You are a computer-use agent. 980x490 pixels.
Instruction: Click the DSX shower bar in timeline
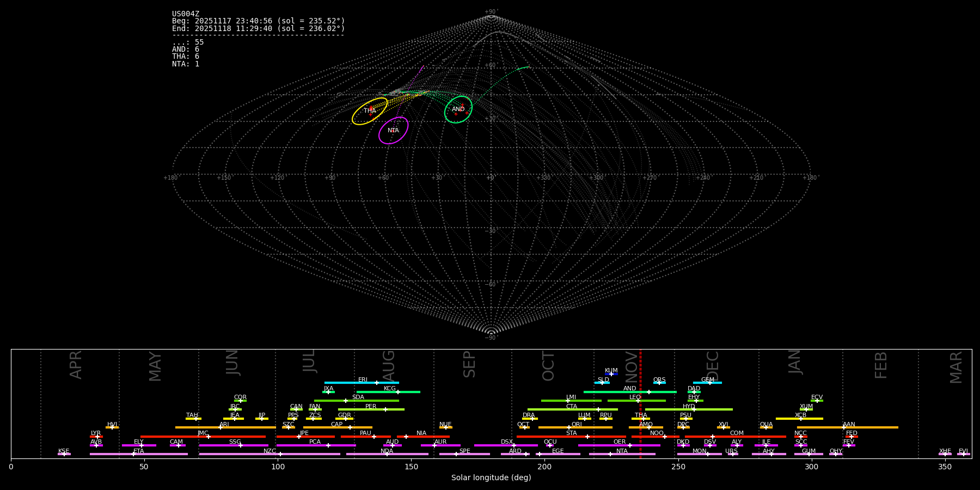(x=506, y=445)
